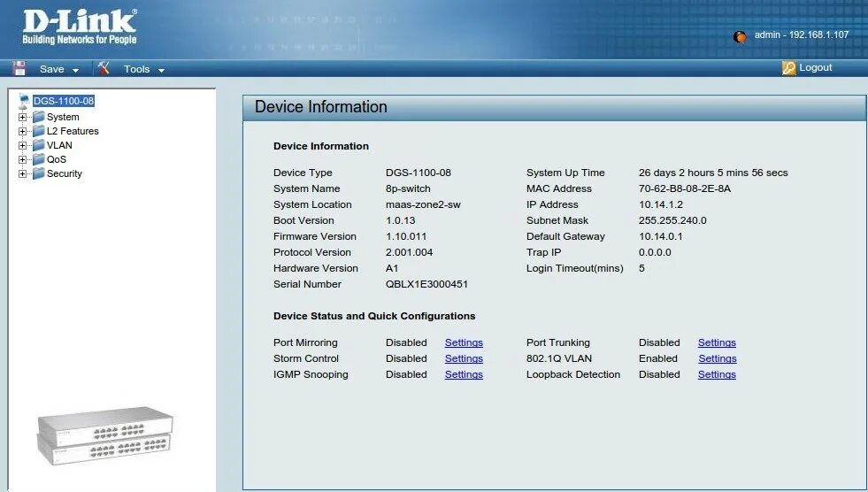The image size is (868, 492).
Task: Click protocol version 2.001.004
Action: pyautogui.click(x=409, y=252)
